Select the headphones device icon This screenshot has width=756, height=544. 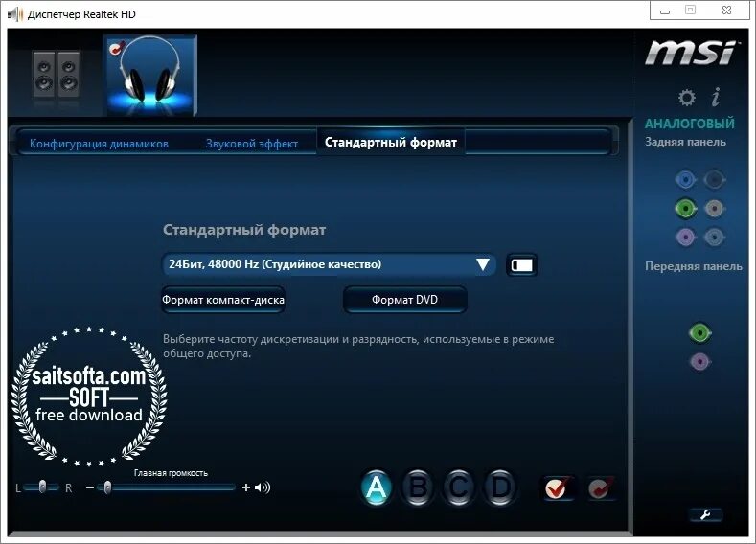click(150, 75)
